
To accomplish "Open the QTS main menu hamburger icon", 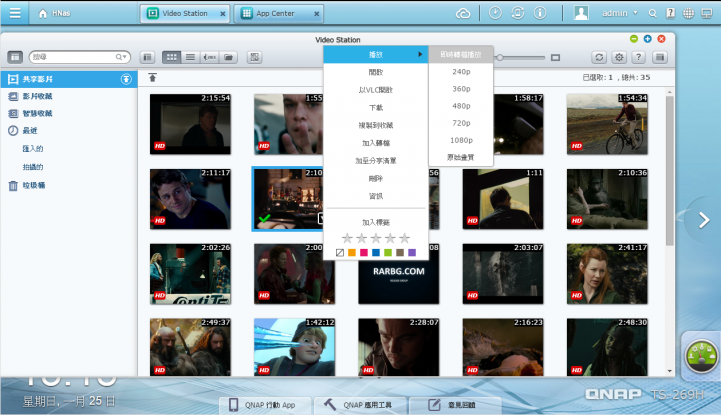I will tap(15, 13).
